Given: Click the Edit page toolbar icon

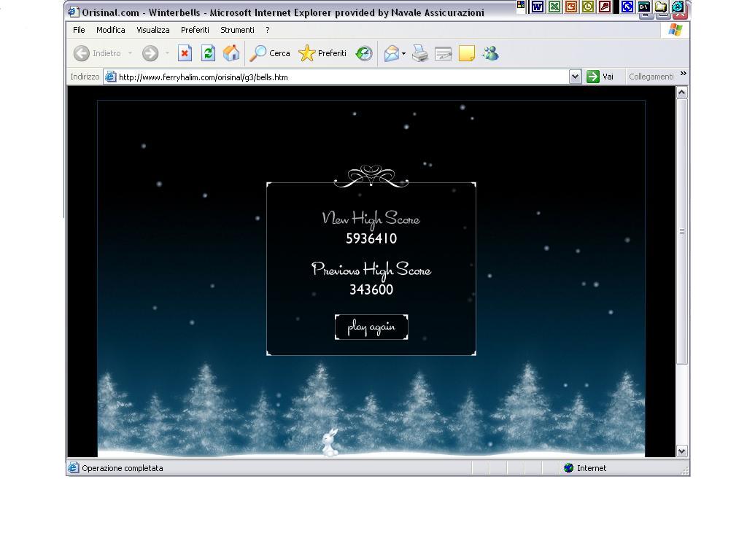Looking at the screenshot, I should click(x=443, y=53).
